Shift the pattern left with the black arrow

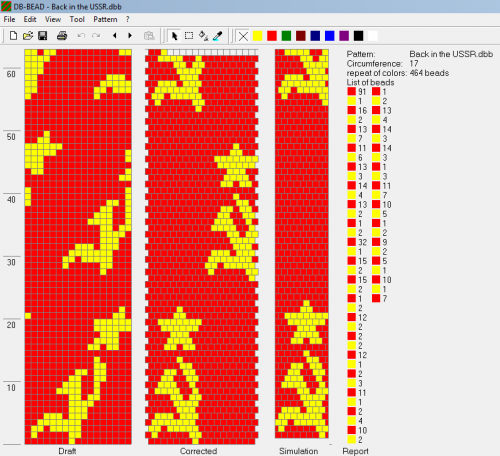coord(115,35)
